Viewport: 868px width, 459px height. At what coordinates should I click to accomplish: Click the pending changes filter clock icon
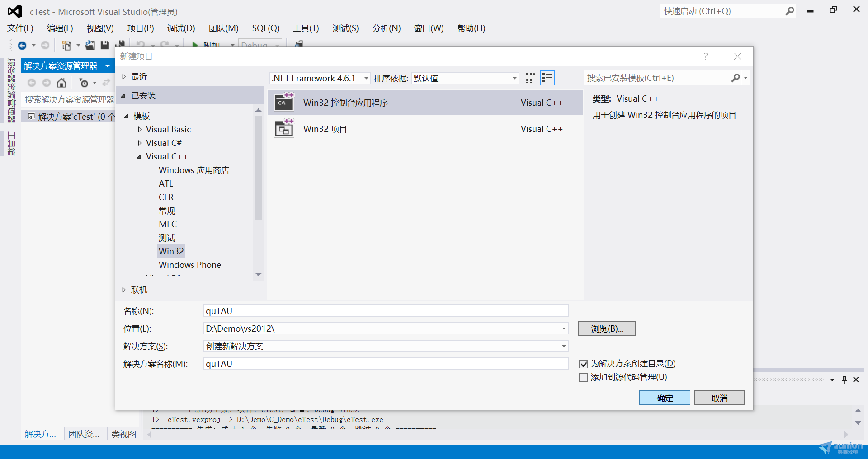click(x=84, y=83)
